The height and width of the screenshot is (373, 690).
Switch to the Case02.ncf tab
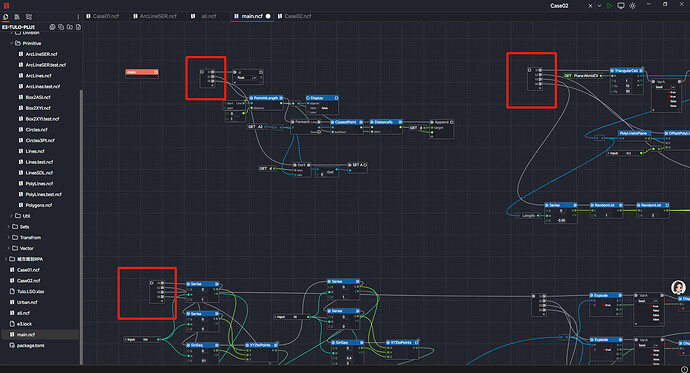pyautogui.click(x=294, y=16)
